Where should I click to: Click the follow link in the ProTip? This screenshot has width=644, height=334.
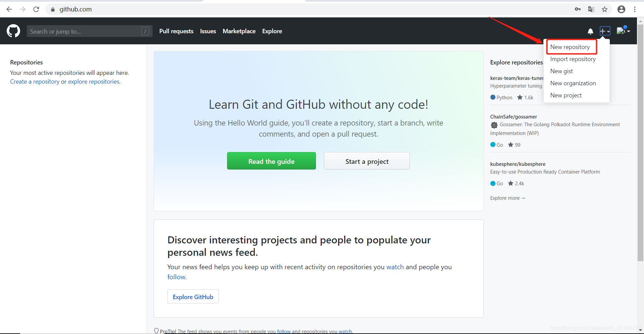[284, 331]
